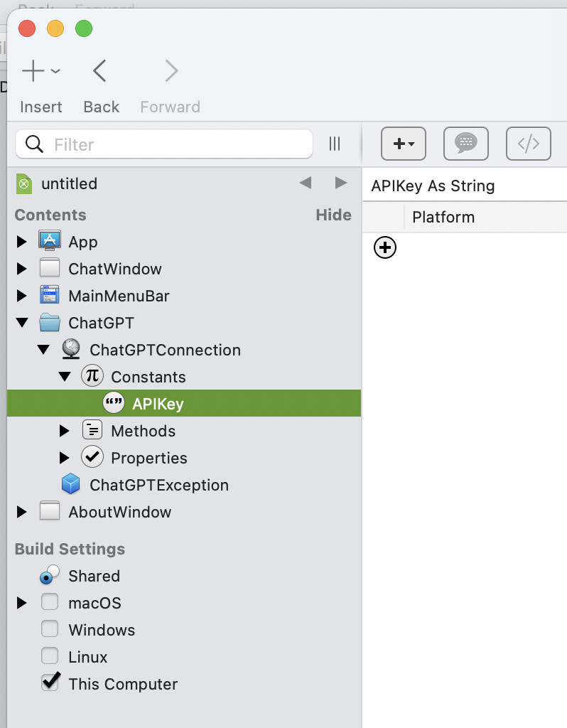This screenshot has height=728, width=567.
Task: Click the APIKey quotation marks icon
Action: [x=113, y=402]
